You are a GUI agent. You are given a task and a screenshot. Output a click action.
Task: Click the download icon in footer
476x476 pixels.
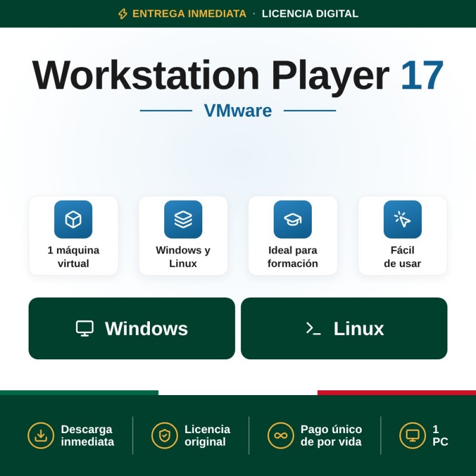pos(40,436)
